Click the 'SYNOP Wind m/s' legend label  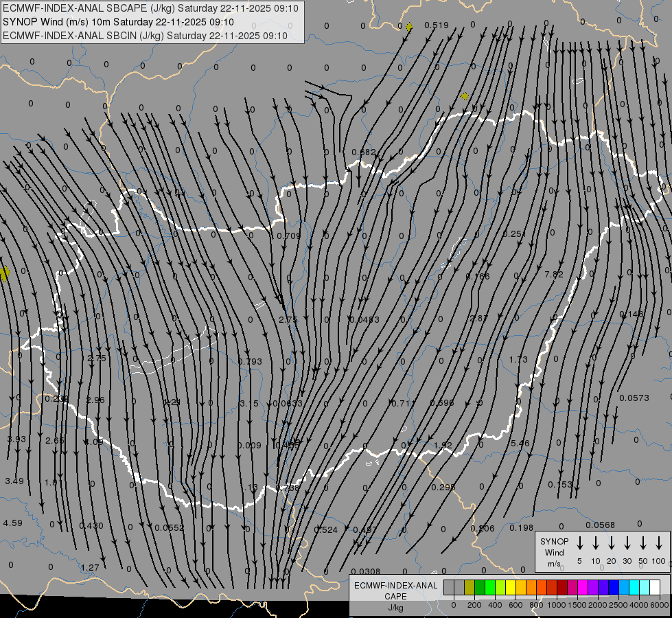554,552
